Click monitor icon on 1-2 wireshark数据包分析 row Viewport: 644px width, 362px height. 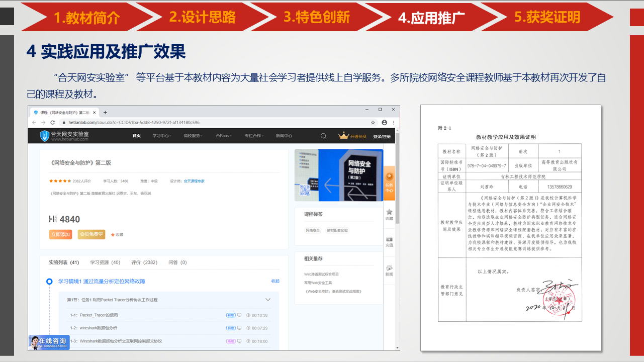(x=239, y=328)
